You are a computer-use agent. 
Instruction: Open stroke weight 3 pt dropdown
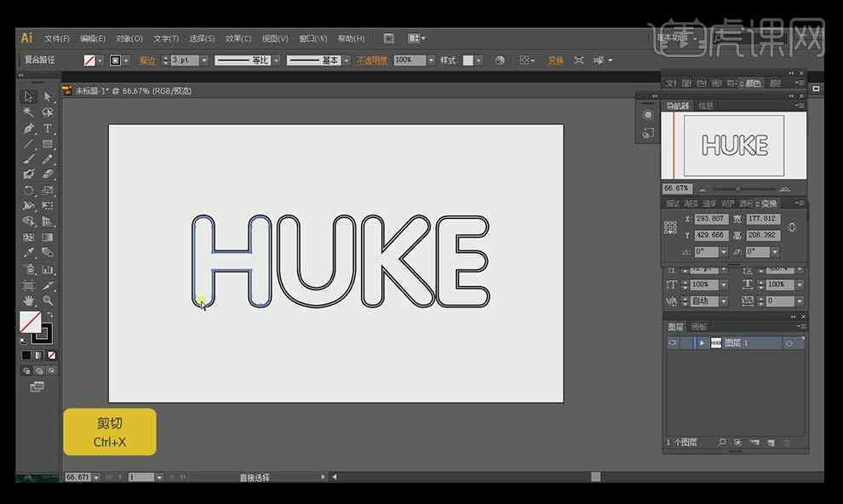point(204,60)
